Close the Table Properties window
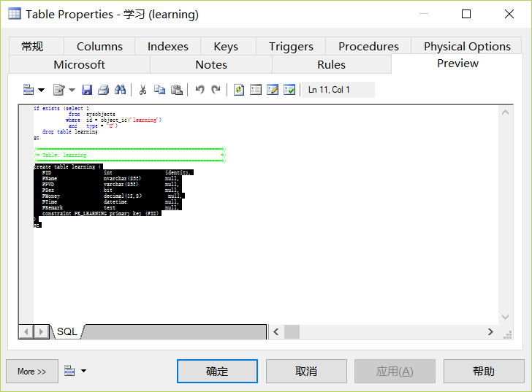This screenshot has width=532, height=392. click(x=509, y=14)
